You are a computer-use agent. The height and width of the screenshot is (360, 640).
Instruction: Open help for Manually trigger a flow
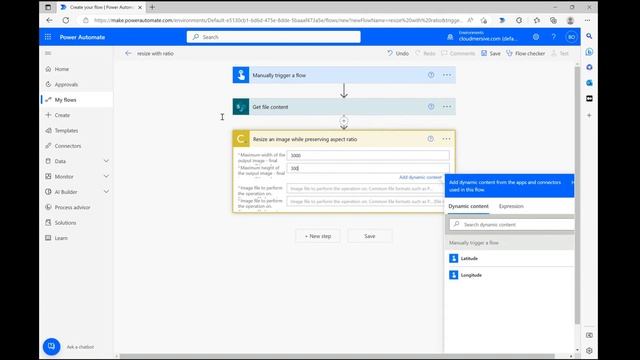(431, 75)
